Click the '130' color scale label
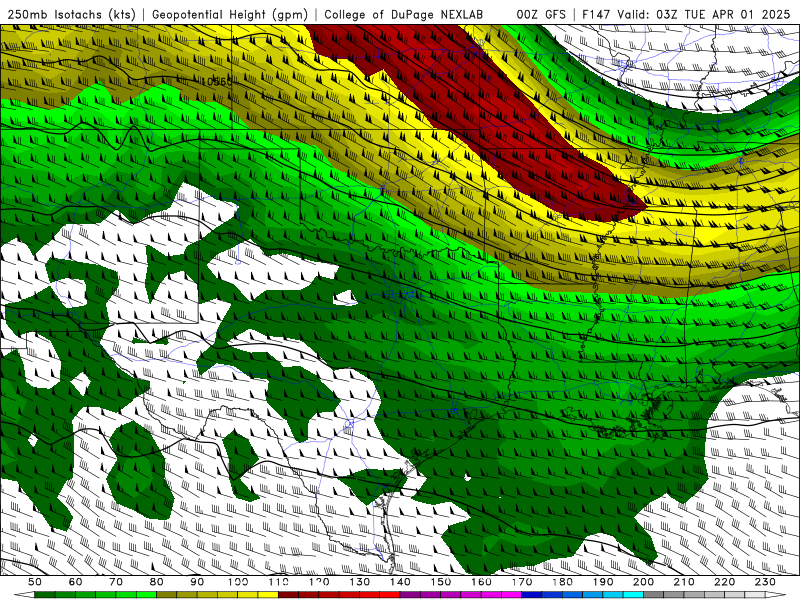This screenshot has width=800, height=600. point(360,582)
